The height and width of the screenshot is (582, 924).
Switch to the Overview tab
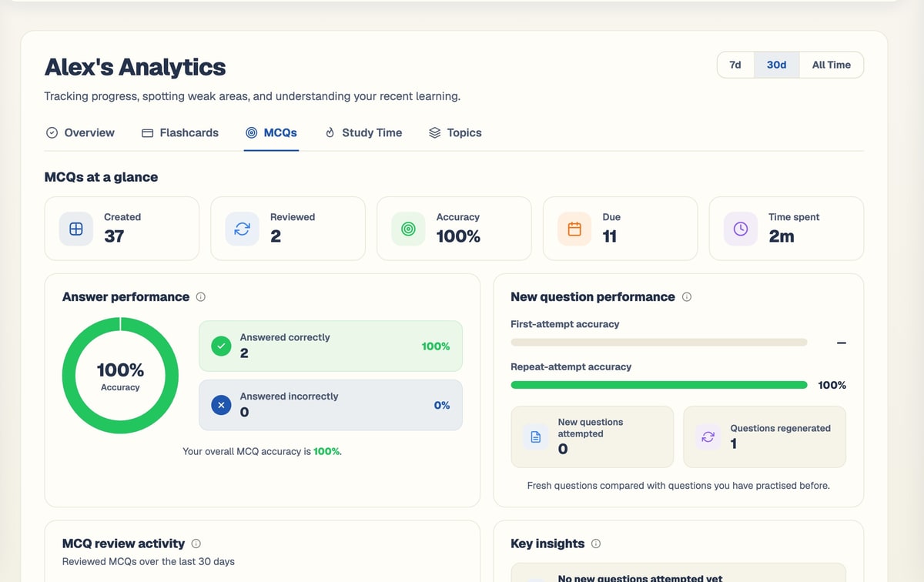[80, 132]
